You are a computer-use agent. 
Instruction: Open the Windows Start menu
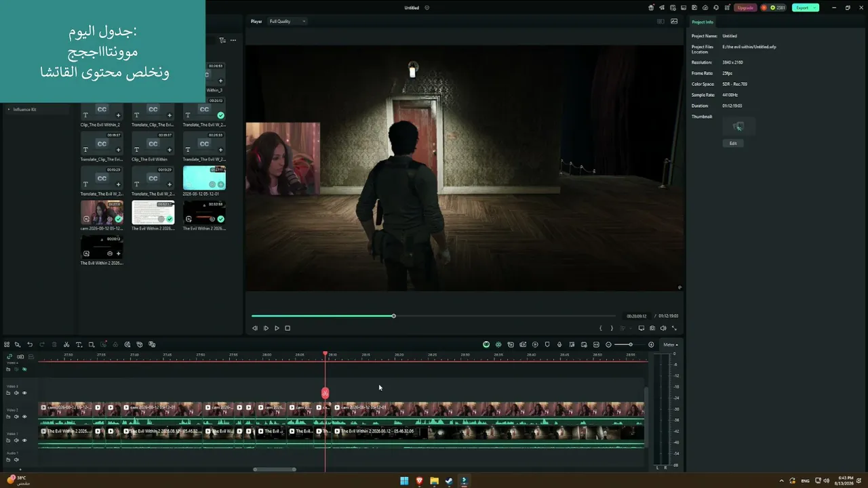[x=404, y=481]
